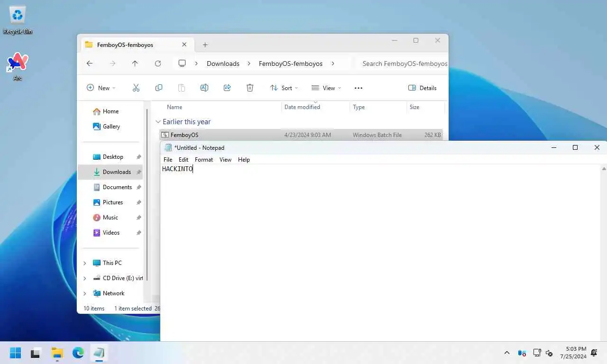Screen dimensions: 607x364
Task: Open the See more ellipsis menu
Action: click(359, 88)
